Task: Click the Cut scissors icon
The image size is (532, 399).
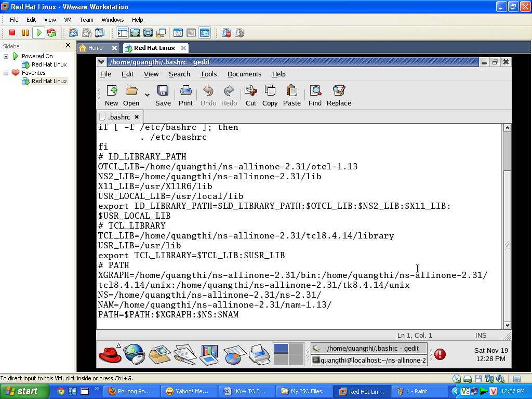Action: pos(250,91)
